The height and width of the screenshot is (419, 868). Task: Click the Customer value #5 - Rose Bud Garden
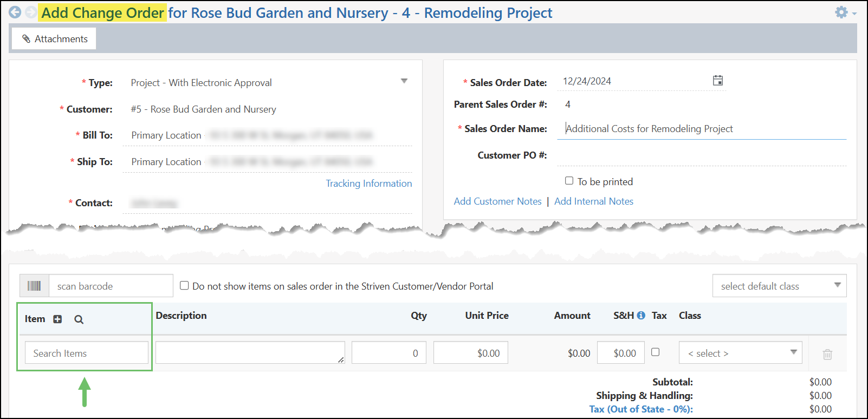[204, 109]
